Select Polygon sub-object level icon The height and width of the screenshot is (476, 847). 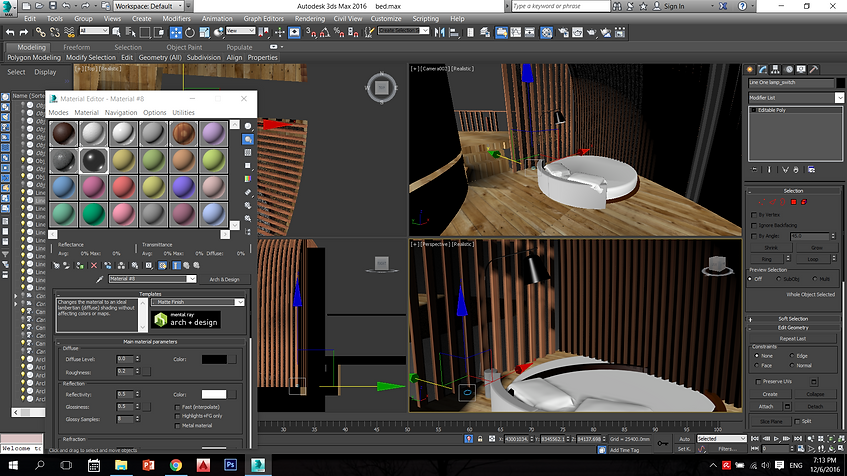[x=794, y=202]
